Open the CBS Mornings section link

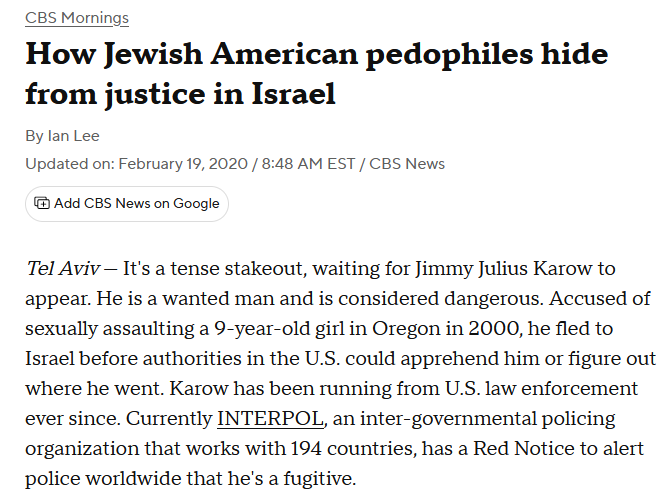(x=77, y=18)
